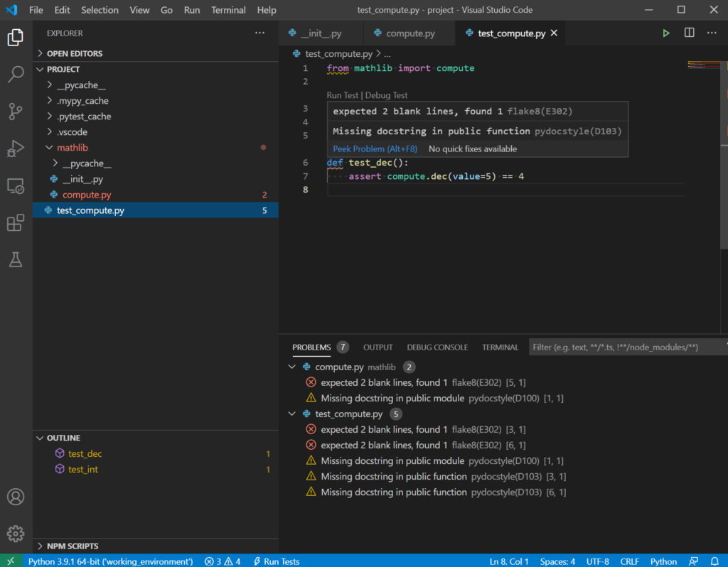Image resolution: width=728 pixels, height=567 pixels.
Task: Open the Search view in activity bar
Action: (x=16, y=74)
